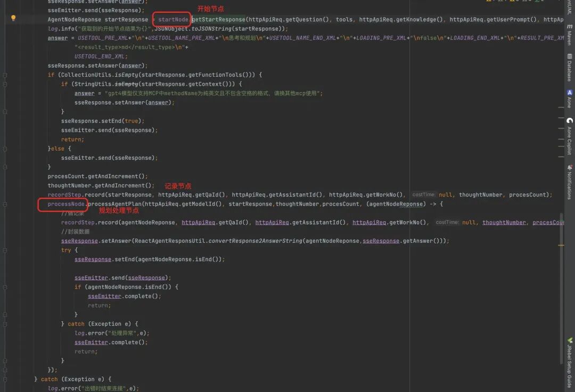575x392 pixels.
Task: Click thoughtNumber.getAndIncrement() line
Action: tap(101, 185)
